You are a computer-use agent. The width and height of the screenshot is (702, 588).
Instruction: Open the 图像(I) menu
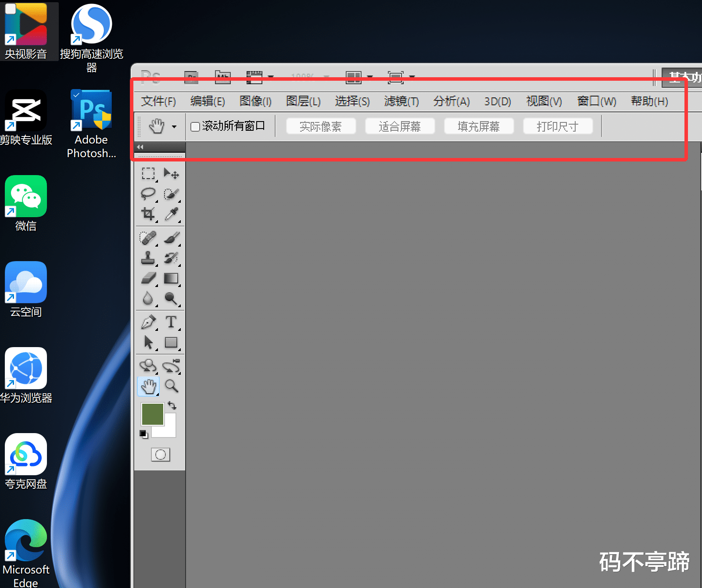click(255, 101)
